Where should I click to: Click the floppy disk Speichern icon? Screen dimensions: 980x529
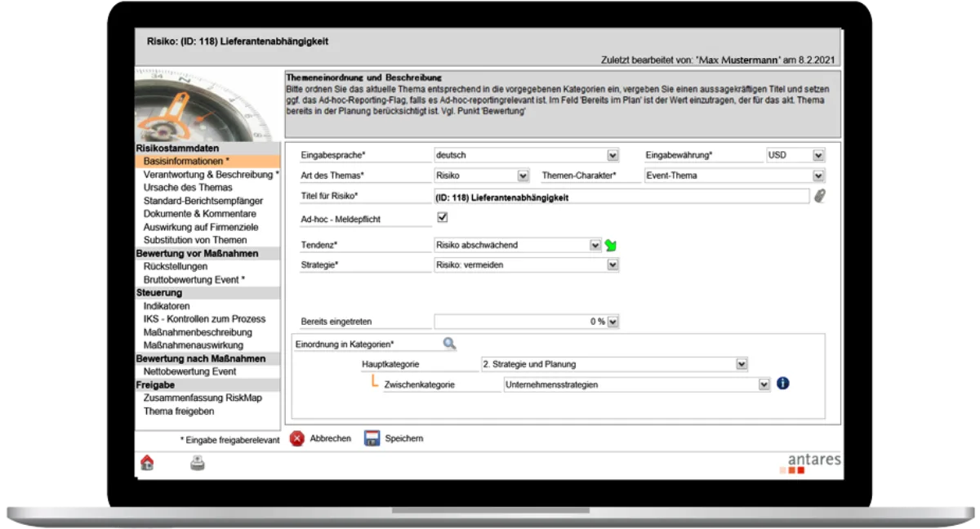click(372, 438)
